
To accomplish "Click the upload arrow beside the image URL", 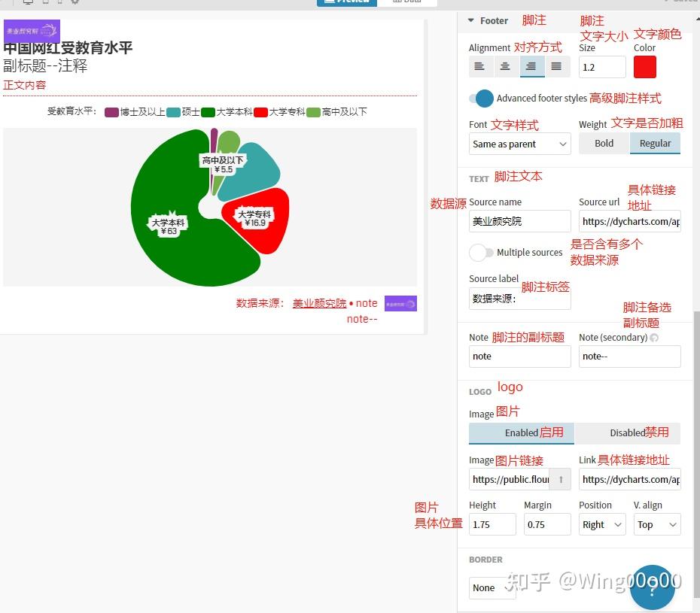I will pyautogui.click(x=561, y=479).
